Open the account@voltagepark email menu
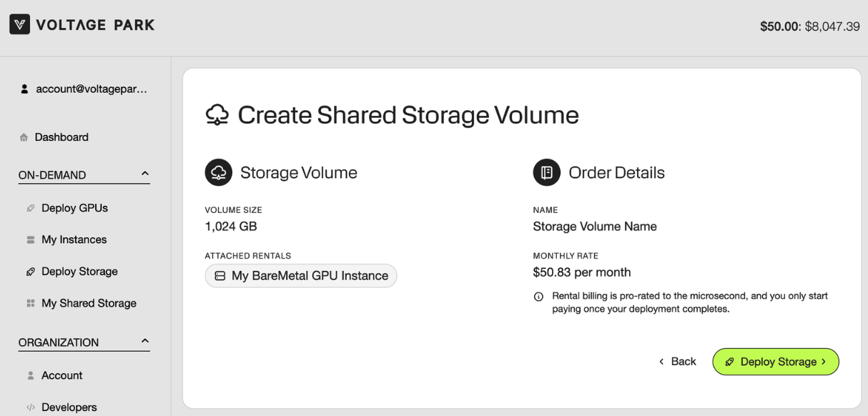 click(x=91, y=89)
